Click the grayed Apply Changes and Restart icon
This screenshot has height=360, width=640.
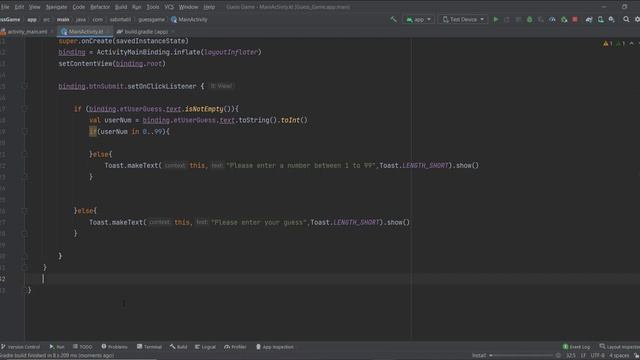[507, 19]
